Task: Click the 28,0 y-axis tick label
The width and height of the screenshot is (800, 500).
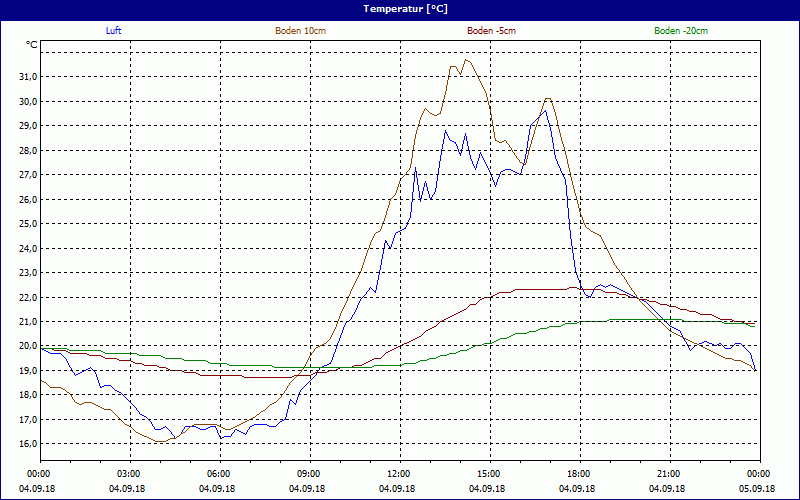Action: point(26,150)
